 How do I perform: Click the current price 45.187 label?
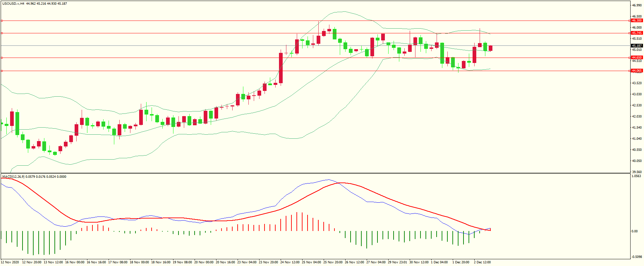pyautogui.click(x=637, y=45)
